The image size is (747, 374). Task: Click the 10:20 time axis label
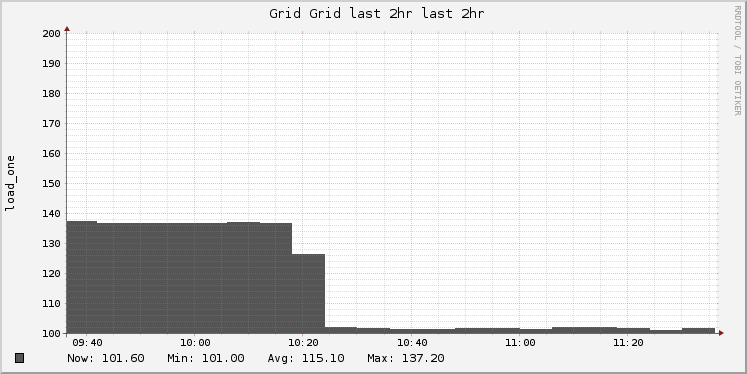click(x=303, y=343)
